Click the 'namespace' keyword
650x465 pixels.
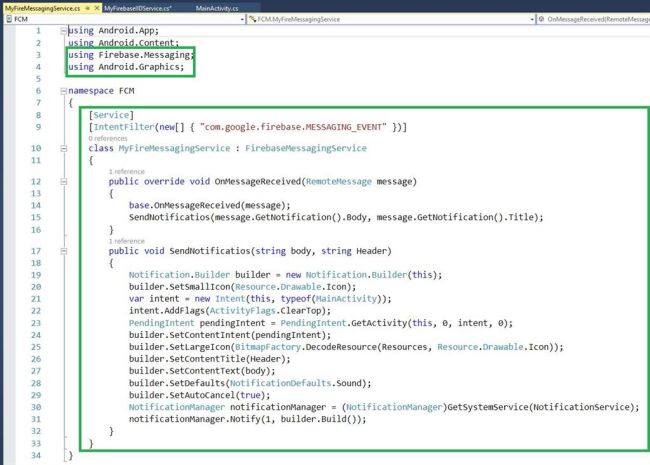click(91, 91)
